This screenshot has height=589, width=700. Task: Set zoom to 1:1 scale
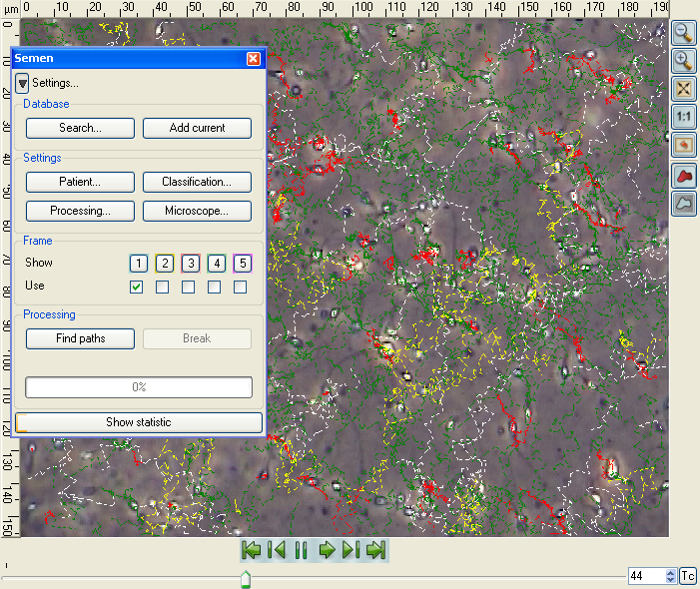[684, 117]
